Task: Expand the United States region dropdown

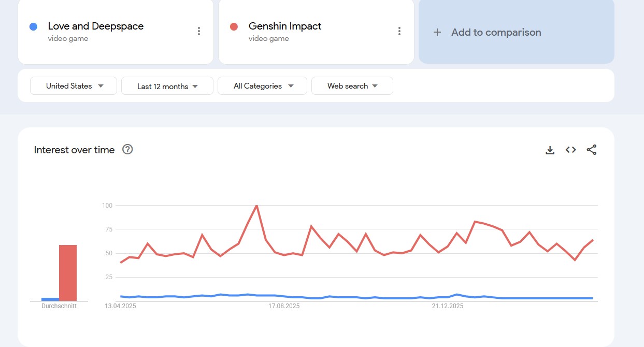Action: 75,86
